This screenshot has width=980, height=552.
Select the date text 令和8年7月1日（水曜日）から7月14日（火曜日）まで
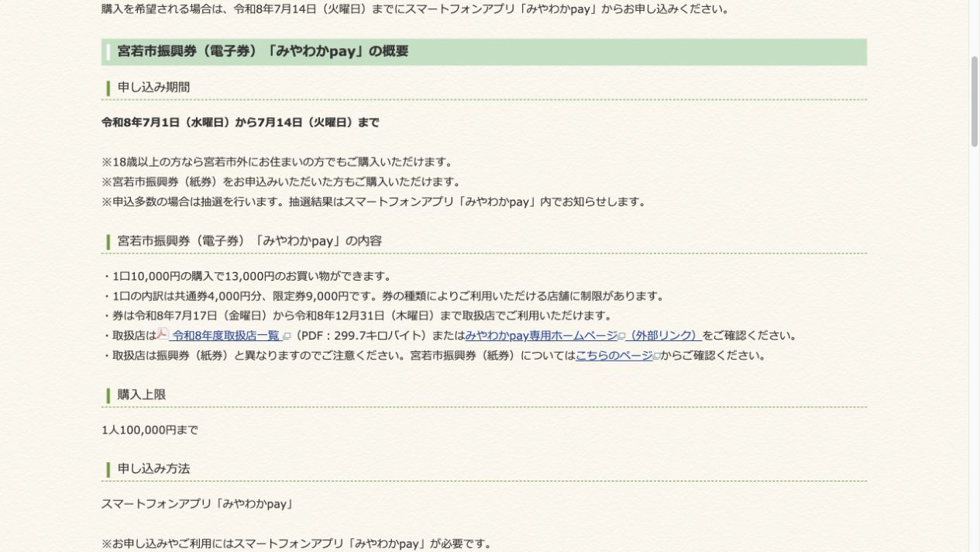tap(240, 122)
